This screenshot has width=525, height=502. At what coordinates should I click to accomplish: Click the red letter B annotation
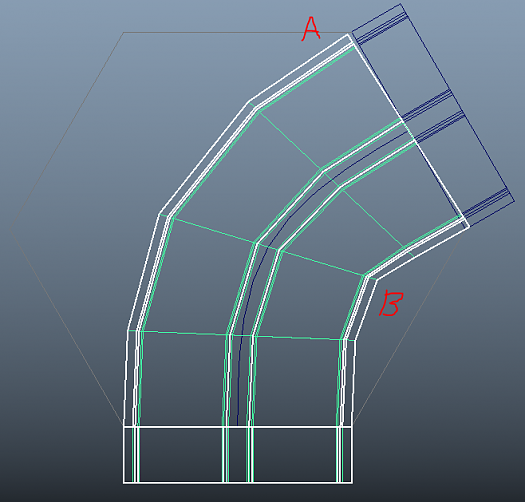391,303
